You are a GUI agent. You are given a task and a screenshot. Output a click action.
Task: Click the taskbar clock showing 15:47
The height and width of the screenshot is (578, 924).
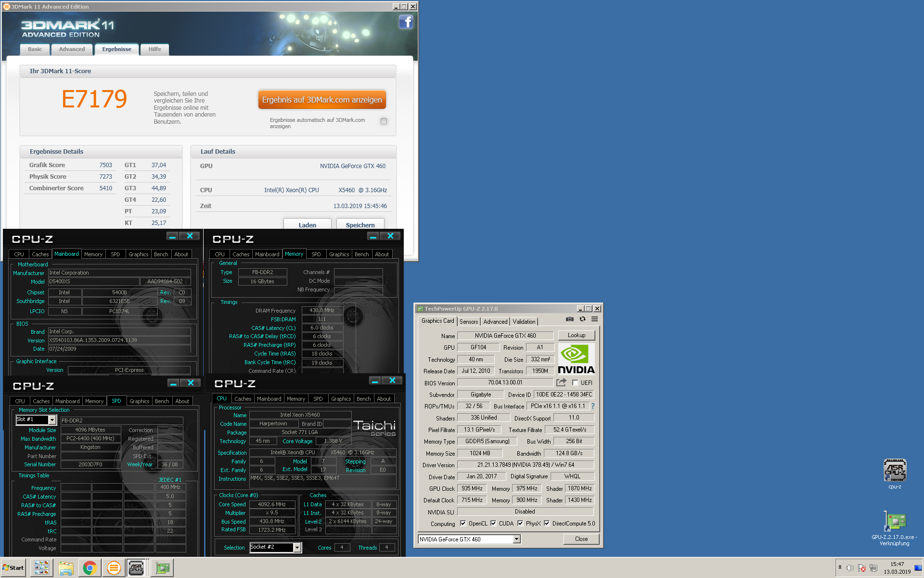click(x=897, y=568)
